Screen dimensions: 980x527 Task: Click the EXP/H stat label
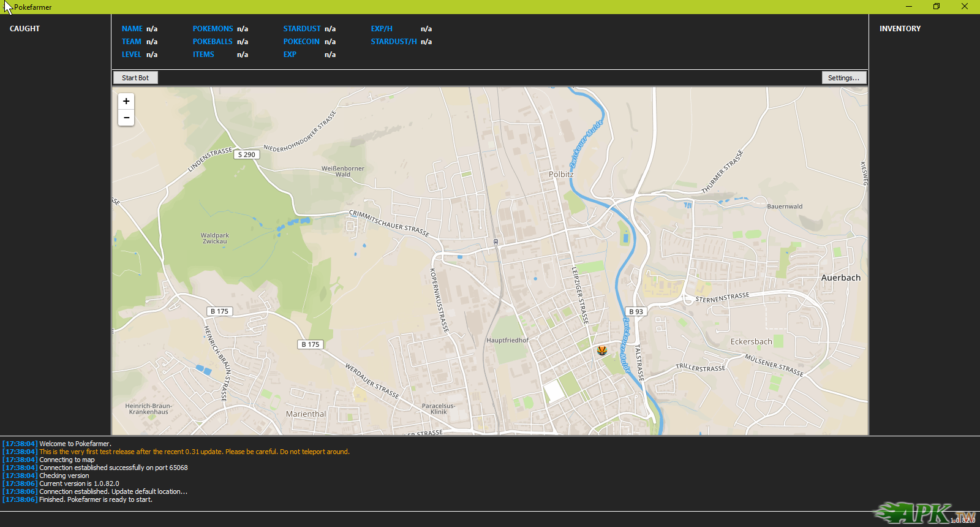click(x=382, y=29)
